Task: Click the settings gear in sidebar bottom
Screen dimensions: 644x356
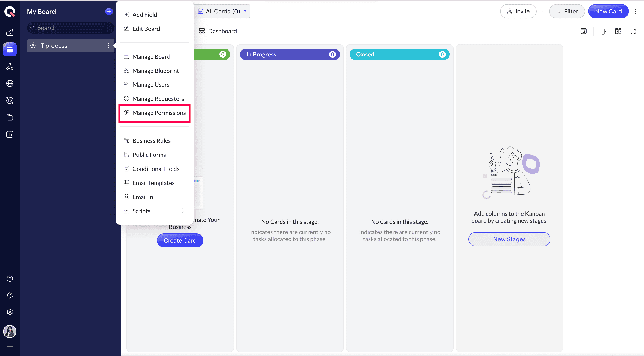Action: pos(10,312)
